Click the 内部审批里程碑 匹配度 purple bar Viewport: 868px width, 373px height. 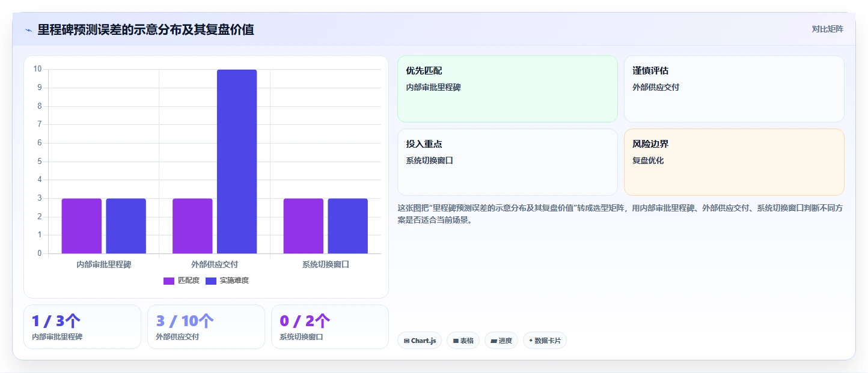pyautogui.click(x=82, y=226)
